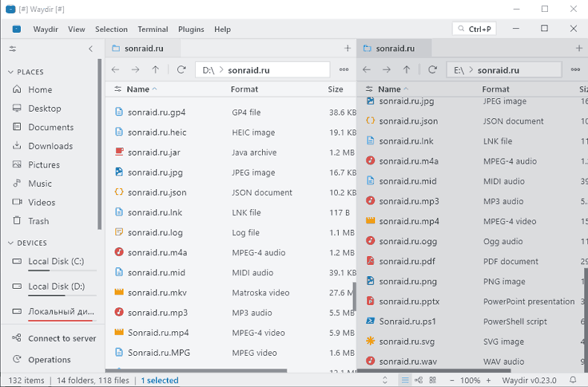Go forward in the D:\ left pane
This screenshot has width=588, height=387.
[135, 69]
